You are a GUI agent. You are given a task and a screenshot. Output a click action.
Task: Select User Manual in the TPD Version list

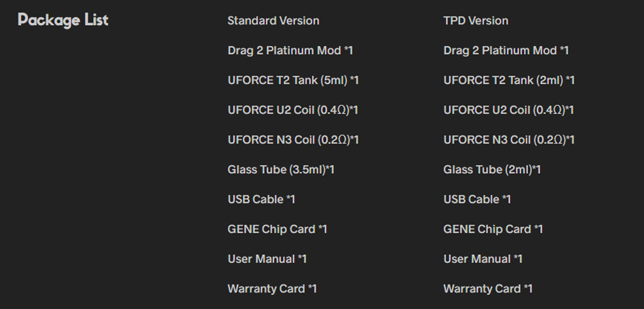[483, 259]
